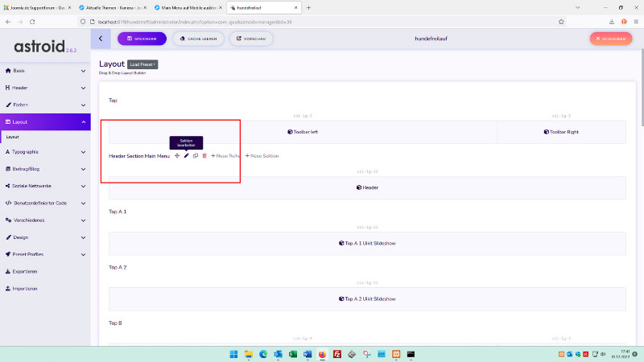Screen dimensions: 644x362
Task: Open FileZilla from the taskbar
Action: (337, 354)
